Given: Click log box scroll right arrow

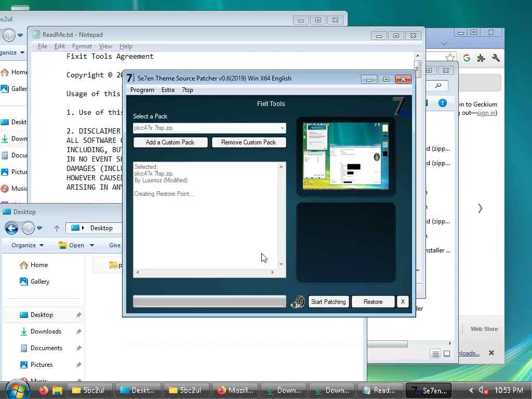Looking at the screenshot, I should click(x=272, y=272).
